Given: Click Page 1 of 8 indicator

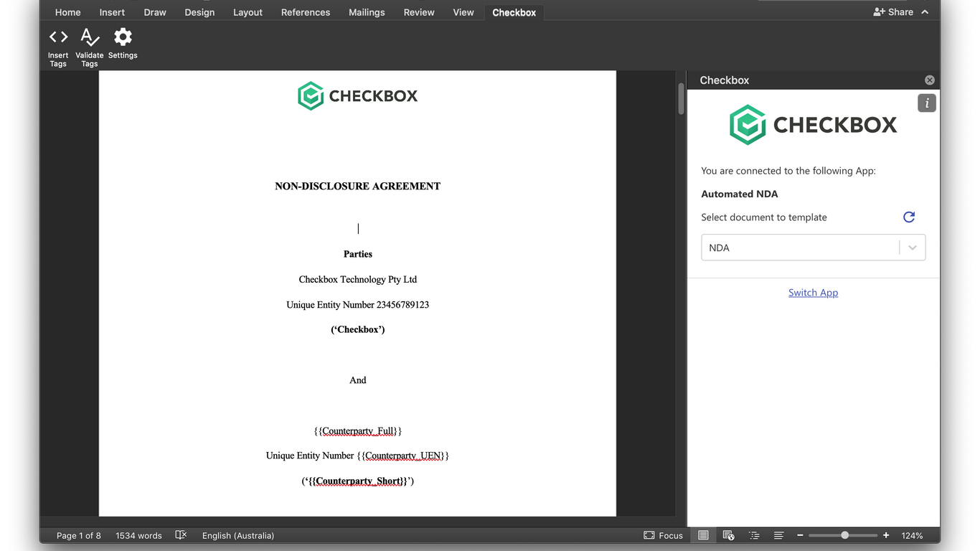Looking at the screenshot, I should [79, 535].
